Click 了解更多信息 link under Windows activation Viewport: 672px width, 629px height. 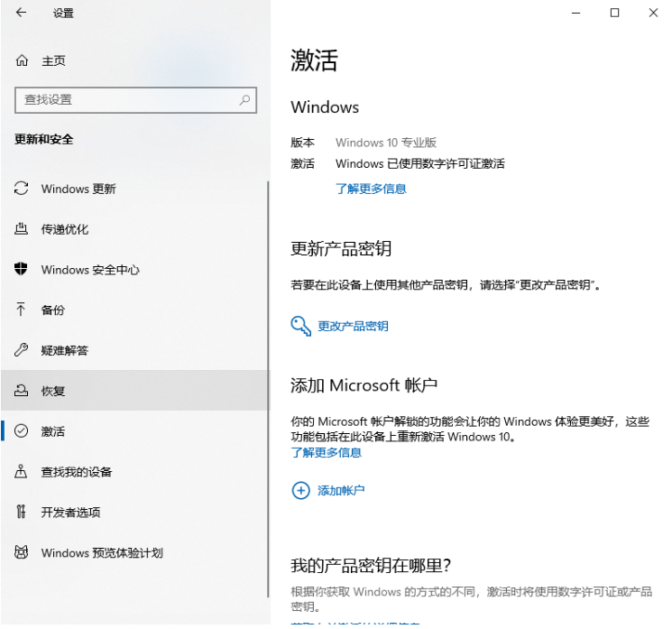(x=371, y=189)
